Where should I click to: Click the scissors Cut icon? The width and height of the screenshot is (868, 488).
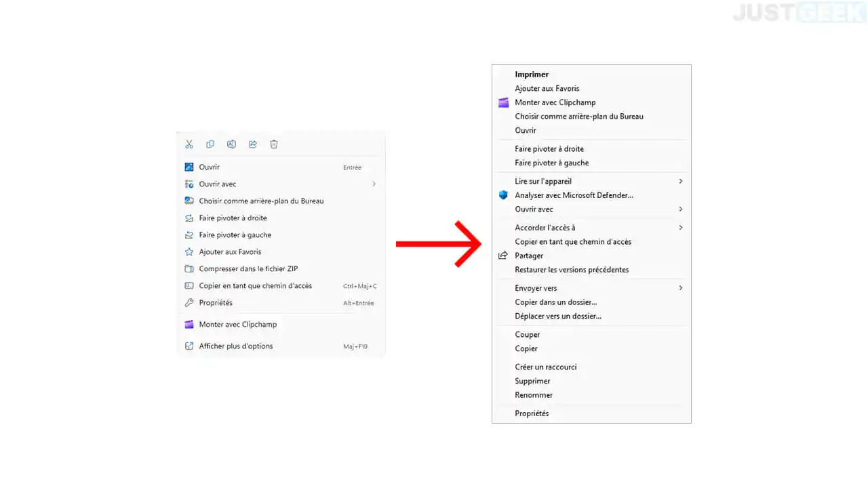(x=189, y=144)
